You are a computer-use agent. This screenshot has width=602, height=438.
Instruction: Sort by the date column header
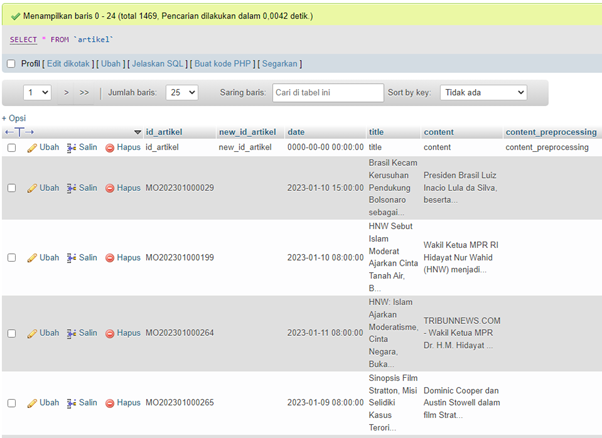click(x=296, y=132)
